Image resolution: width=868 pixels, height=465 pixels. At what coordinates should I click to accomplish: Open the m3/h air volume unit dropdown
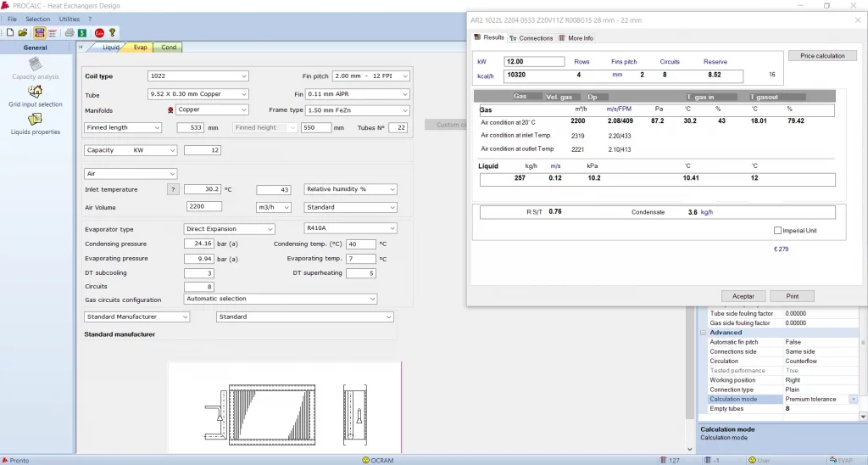tap(274, 207)
